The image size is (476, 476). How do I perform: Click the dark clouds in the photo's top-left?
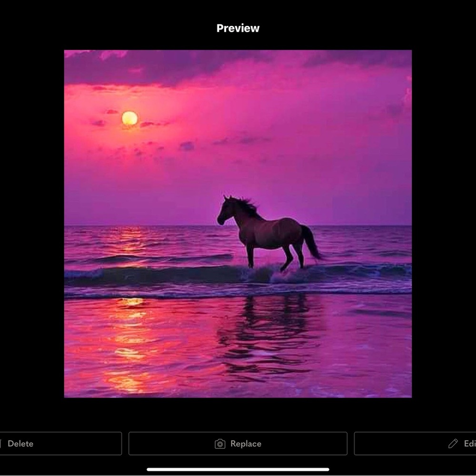tap(143, 67)
